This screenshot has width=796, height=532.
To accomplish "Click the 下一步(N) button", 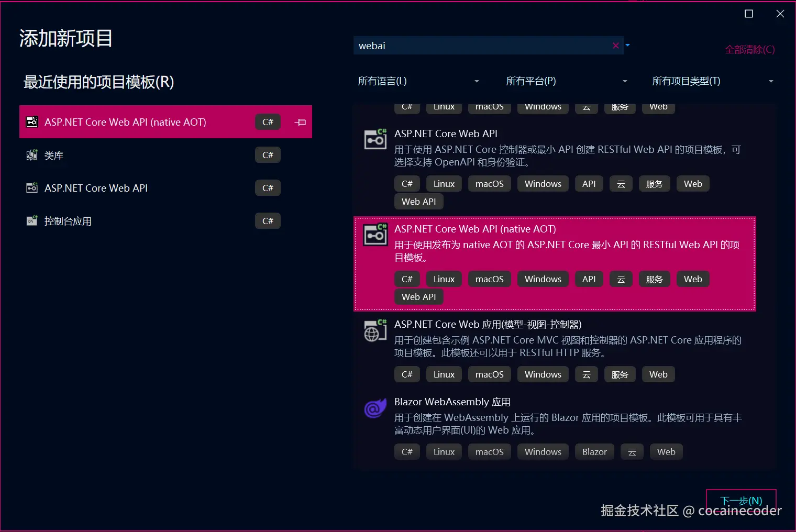I will [x=741, y=501].
